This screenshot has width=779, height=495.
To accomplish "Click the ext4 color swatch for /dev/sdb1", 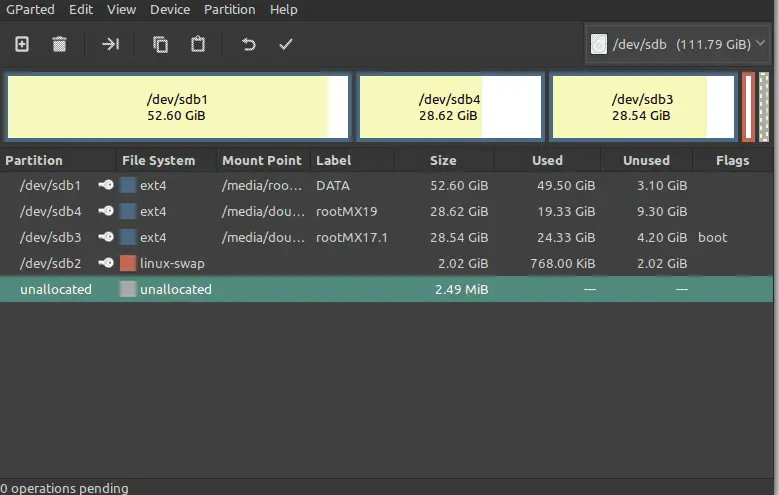I will pos(128,185).
